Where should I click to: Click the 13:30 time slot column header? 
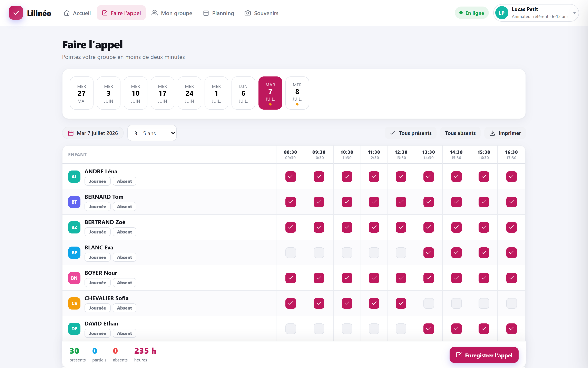[429, 155]
